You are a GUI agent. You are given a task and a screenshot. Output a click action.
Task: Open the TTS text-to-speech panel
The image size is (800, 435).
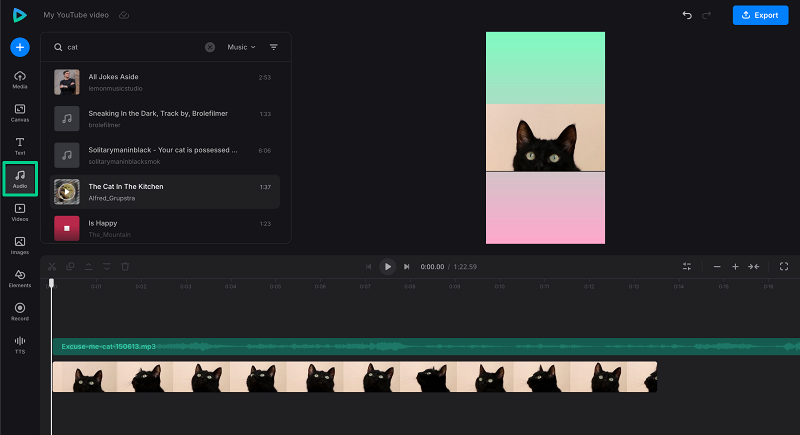20,345
